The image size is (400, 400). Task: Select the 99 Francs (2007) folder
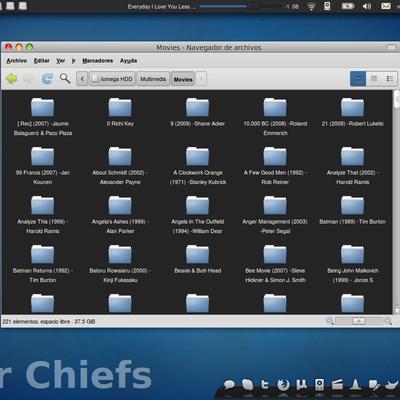[43, 166]
